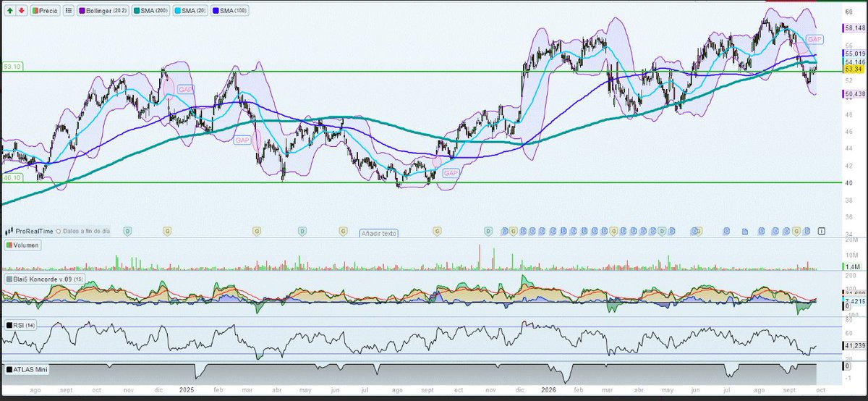The image size is (868, 401).
Task: Click the 55,019 price axis tag
Action: pos(855,54)
